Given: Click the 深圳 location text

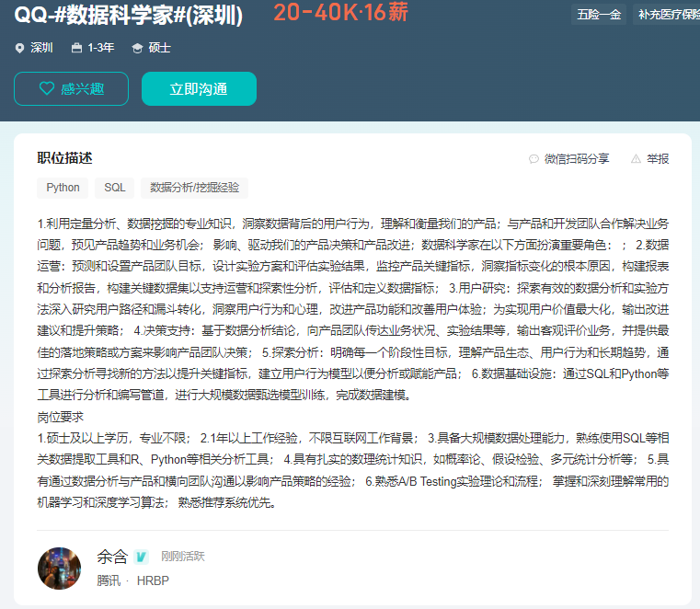Looking at the screenshot, I should pyautogui.click(x=41, y=48).
